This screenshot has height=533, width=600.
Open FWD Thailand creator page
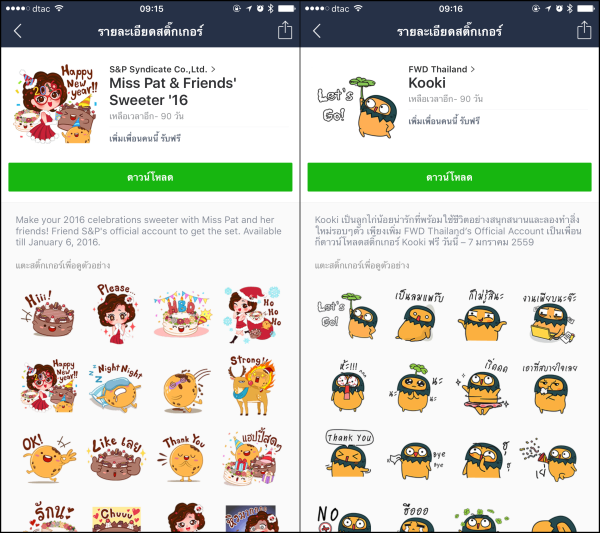442,69
